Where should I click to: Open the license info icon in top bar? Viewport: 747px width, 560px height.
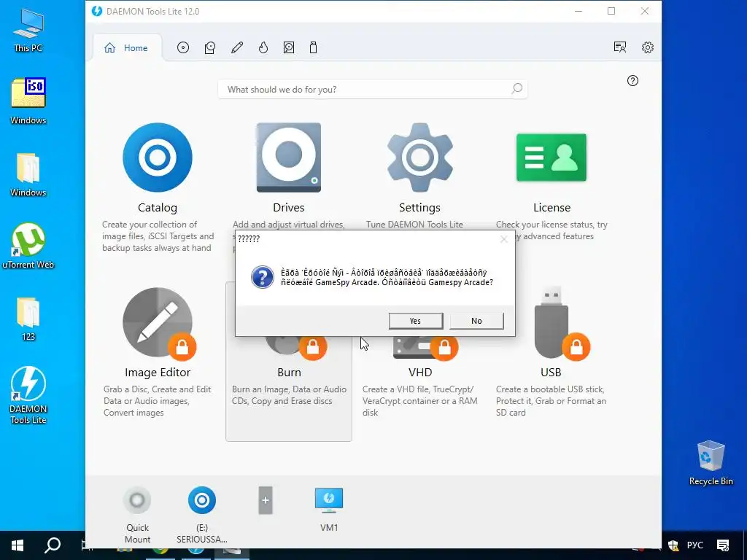coord(620,47)
